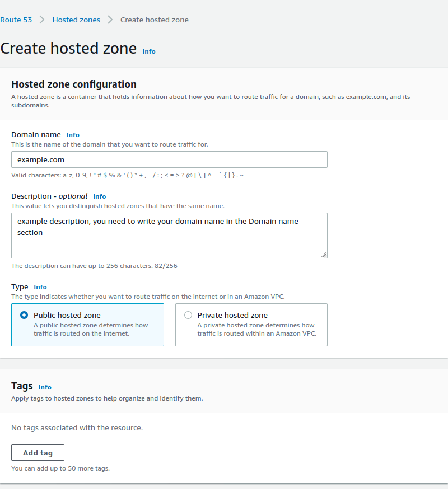Viewport: 448px width, 489px height.
Task: Click the Domain name input field
Action: tap(169, 159)
